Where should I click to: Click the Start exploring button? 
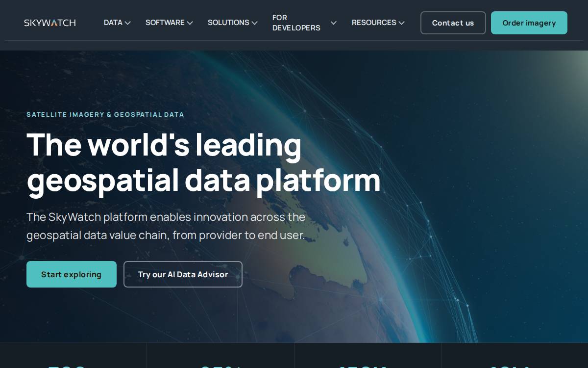[72, 274]
